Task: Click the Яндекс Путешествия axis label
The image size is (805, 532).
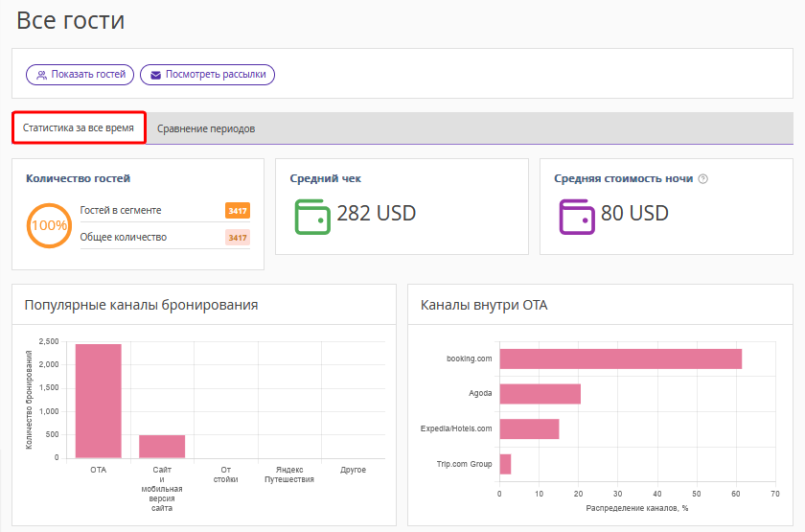Action: pyautogui.click(x=288, y=474)
